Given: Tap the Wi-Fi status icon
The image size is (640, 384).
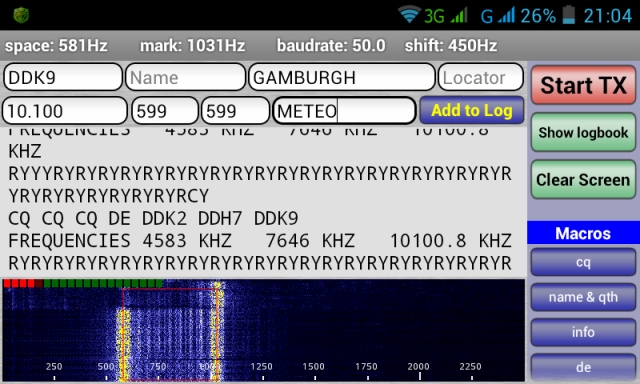Looking at the screenshot, I should [x=409, y=15].
